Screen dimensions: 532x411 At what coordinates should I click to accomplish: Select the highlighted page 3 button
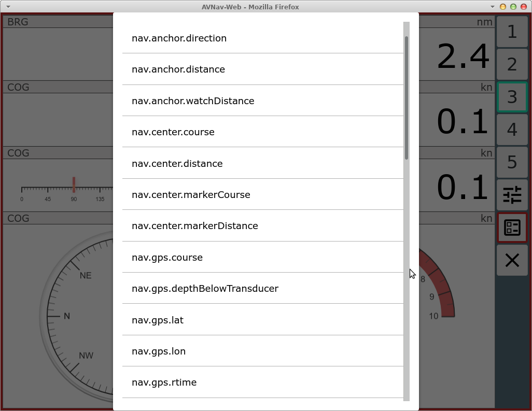(x=512, y=97)
